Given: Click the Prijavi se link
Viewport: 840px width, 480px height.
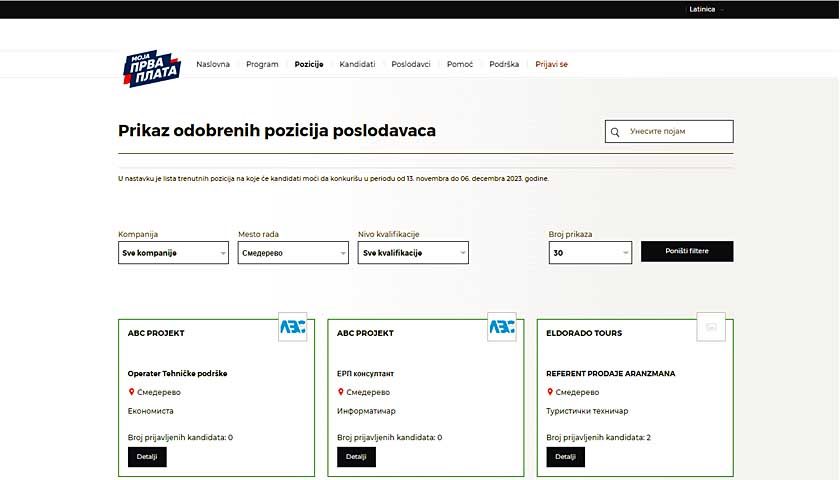Looking at the screenshot, I should click(551, 64).
